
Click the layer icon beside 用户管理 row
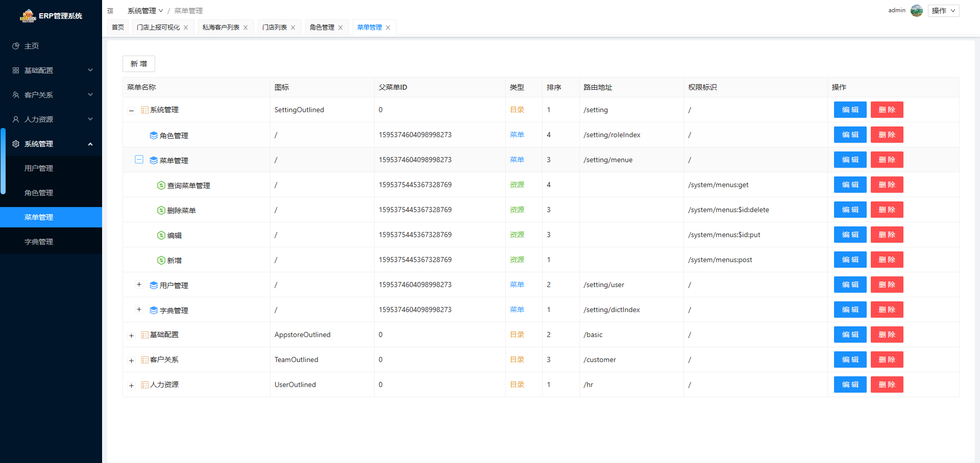tap(154, 285)
